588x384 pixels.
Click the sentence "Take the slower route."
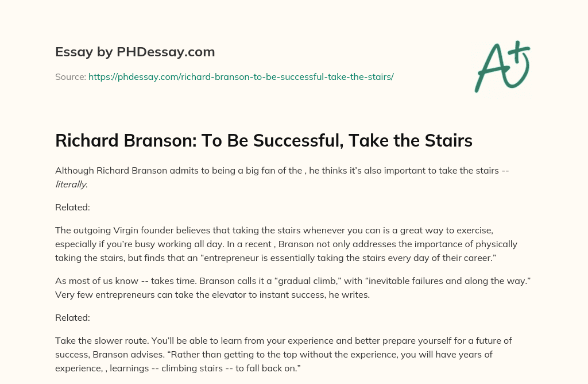tap(102, 340)
